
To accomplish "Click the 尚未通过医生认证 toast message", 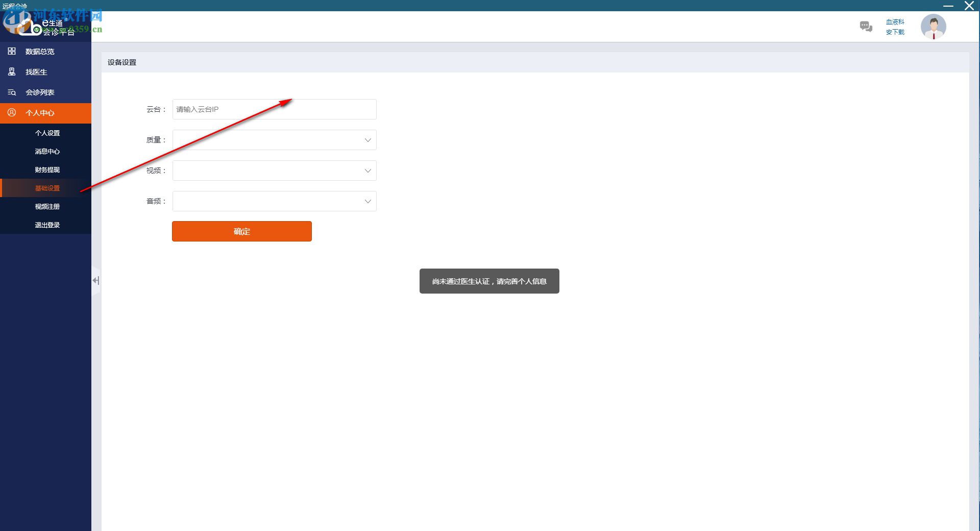I will (x=489, y=281).
